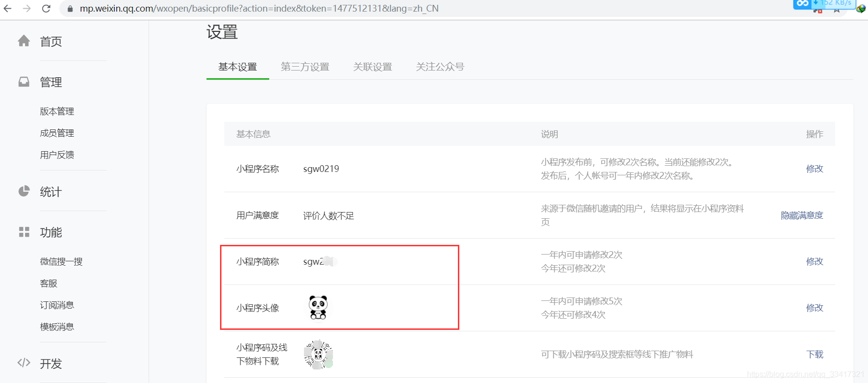Open the 管理 sidebar section
868x383 pixels.
51,82
